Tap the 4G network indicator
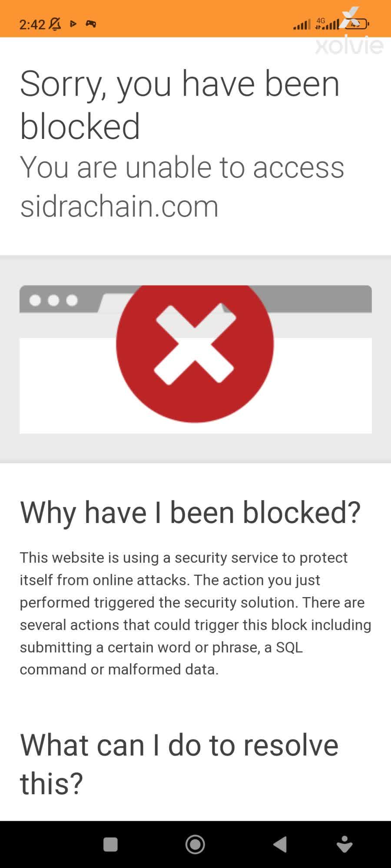 (x=321, y=21)
